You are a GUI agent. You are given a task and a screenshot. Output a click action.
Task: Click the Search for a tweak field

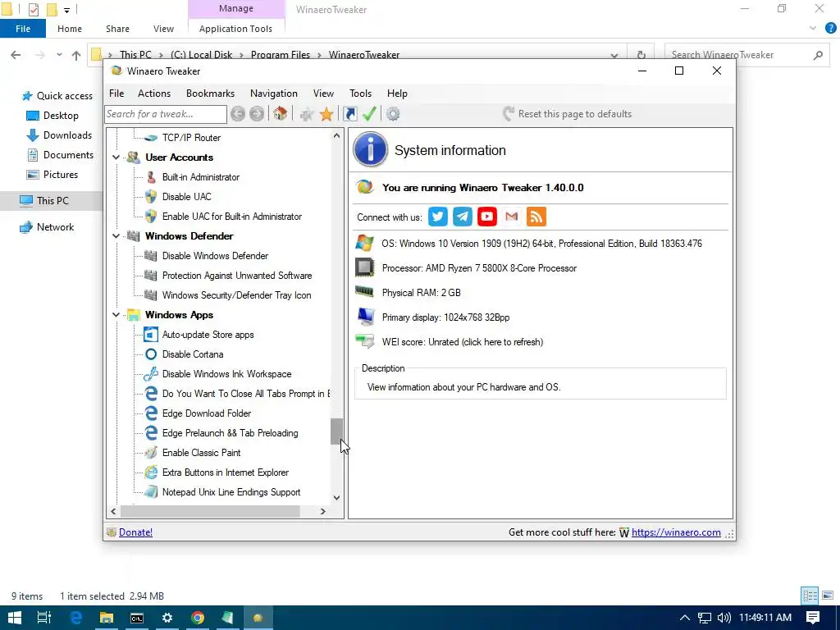[x=166, y=113]
